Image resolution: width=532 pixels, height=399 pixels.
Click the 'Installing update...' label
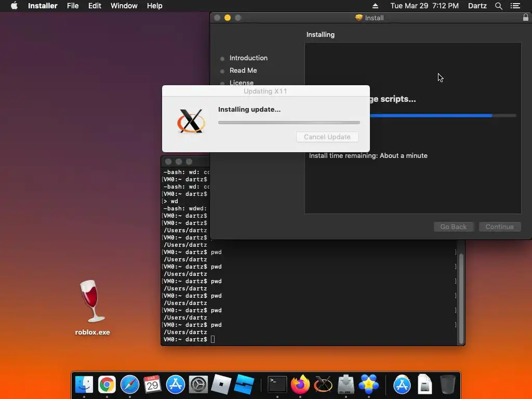249,109
